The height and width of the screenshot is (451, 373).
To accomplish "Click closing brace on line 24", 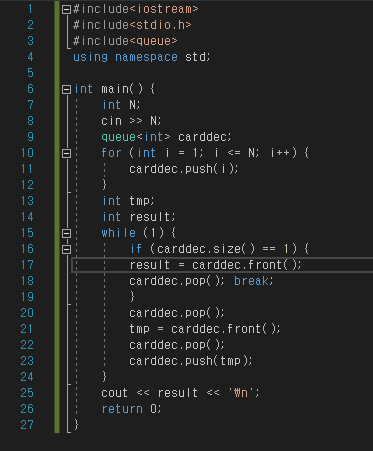I will (x=104, y=377).
